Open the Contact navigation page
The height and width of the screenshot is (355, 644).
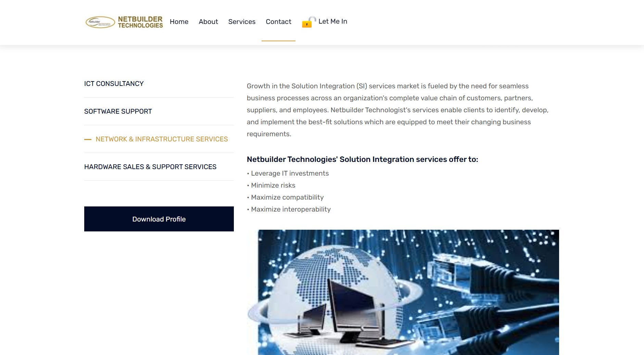tap(278, 22)
